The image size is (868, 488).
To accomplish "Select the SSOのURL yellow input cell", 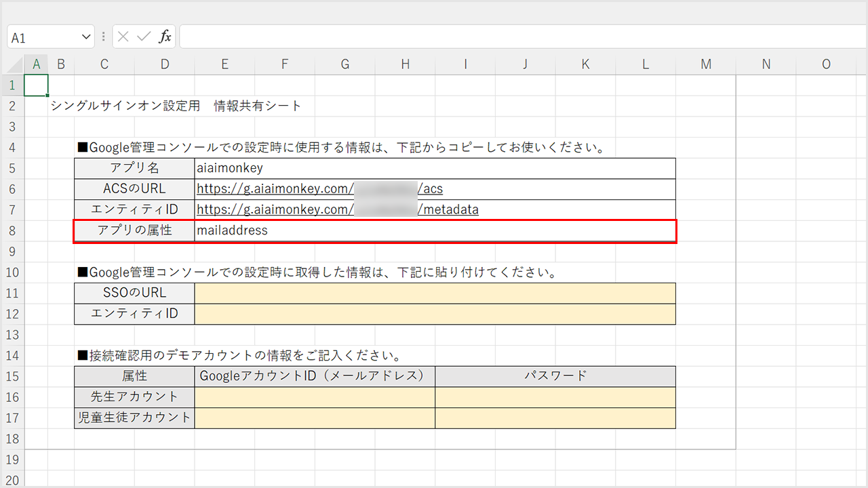I will click(434, 293).
